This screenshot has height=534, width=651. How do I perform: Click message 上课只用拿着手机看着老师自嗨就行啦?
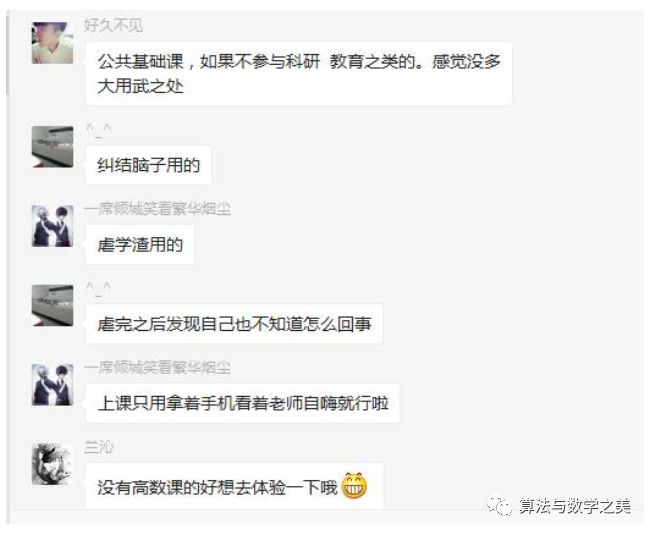tap(242, 403)
